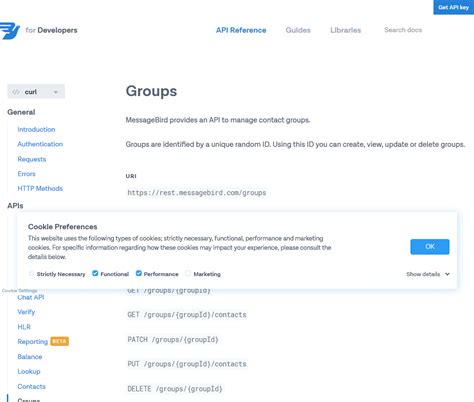Open the Contacts API link
Screen dimensions: 474x402
(31, 386)
